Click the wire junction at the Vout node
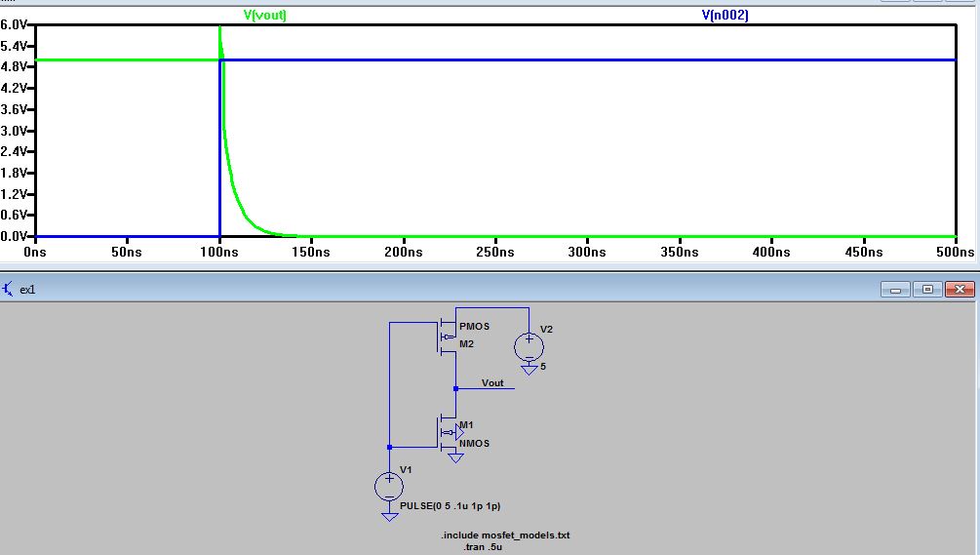 [x=455, y=388]
